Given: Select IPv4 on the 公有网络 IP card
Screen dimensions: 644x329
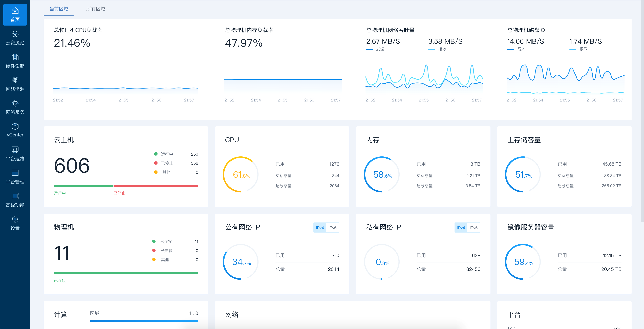Looking at the screenshot, I should pyautogui.click(x=320, y=228).
